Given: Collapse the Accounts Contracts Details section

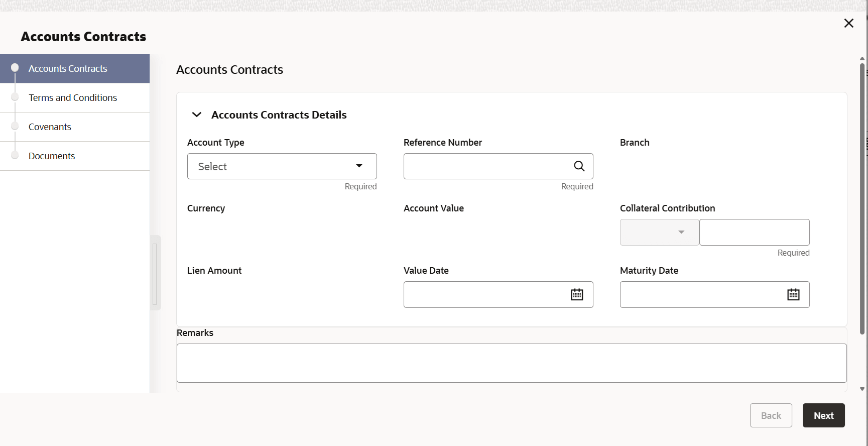Looking at the screenshot, I should (197, 115).
